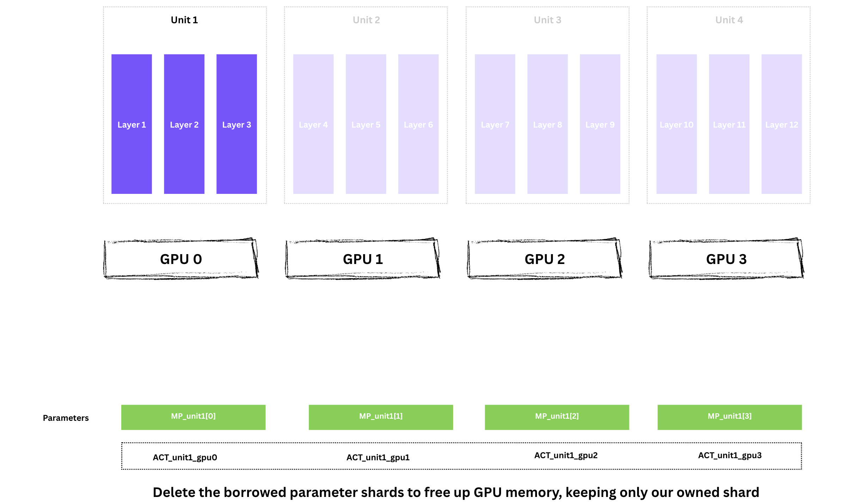The width and height of the screenshot is (861, 504).
Task: Select the faded Layer 12 block
Action: pyautogui.click(x=781, y=124)
